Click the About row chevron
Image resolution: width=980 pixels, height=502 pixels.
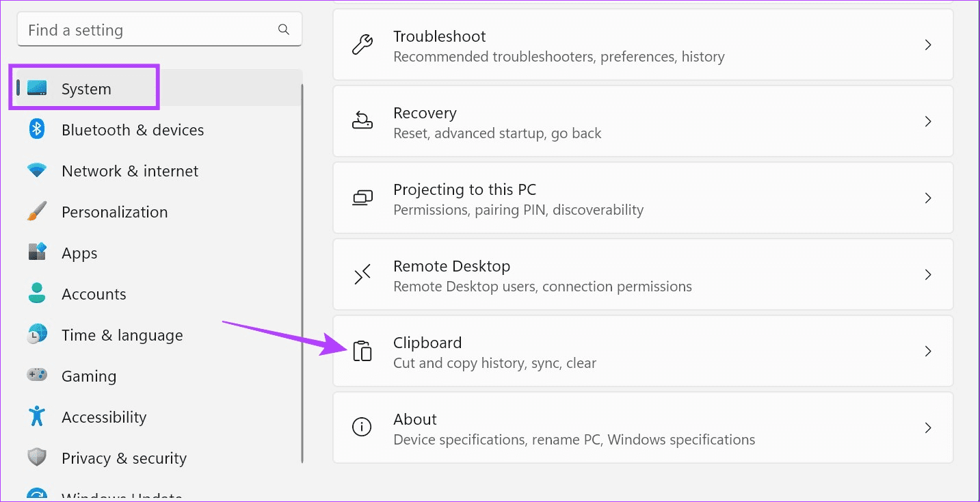coord(928,428)
